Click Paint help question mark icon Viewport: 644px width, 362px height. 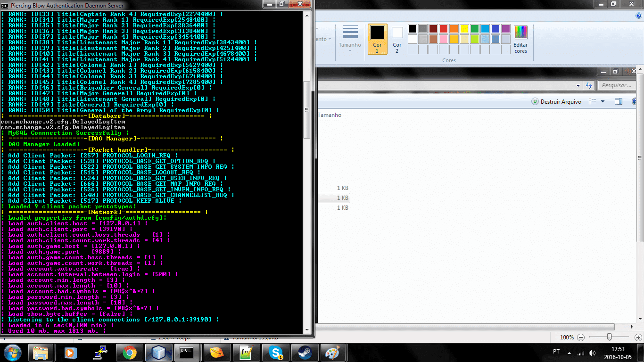coord(639,16)
